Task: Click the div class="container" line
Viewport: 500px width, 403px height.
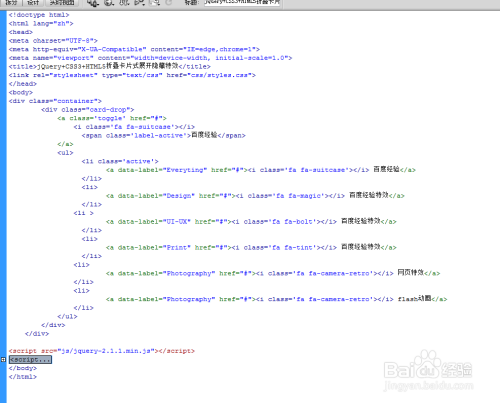Action: click(55, 101)
